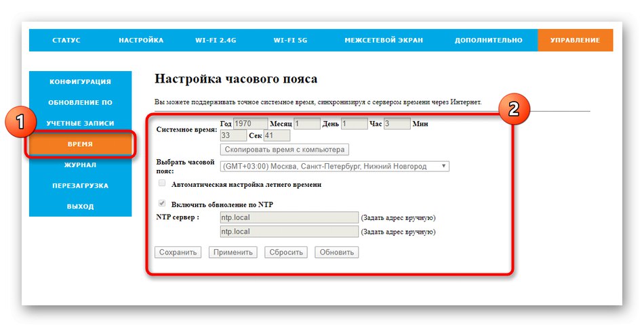Open ОБНОВЛЕНИЕ ПО in the sidebar

(x=81, y=103)
